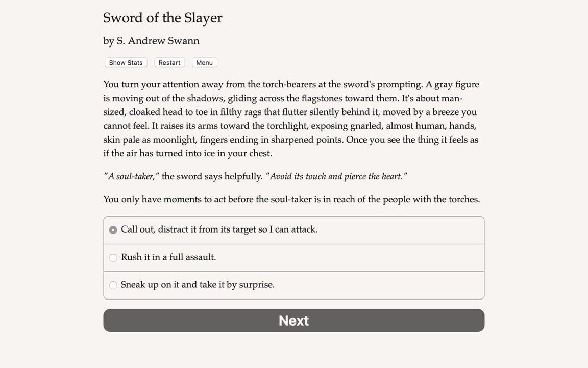Select the radio circle beside the rush attack choice
The height and width of the screenshot is (368, 588).
(x=113, y=257)
